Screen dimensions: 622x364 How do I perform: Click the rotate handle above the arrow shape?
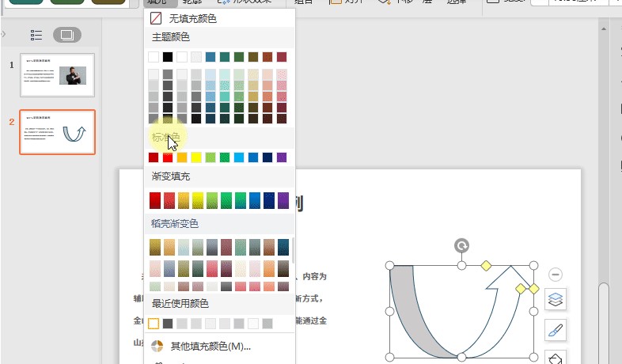(461, 246)
